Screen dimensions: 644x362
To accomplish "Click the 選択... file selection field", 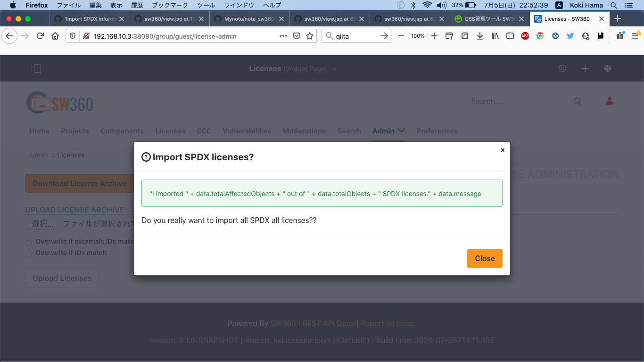I will [x=42, y=224].
